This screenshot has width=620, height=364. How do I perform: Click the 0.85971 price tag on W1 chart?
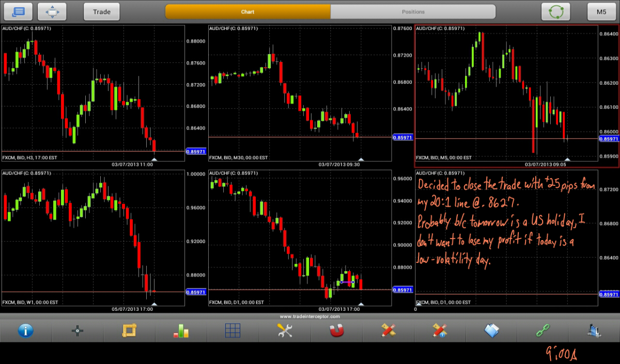[196, 292]
